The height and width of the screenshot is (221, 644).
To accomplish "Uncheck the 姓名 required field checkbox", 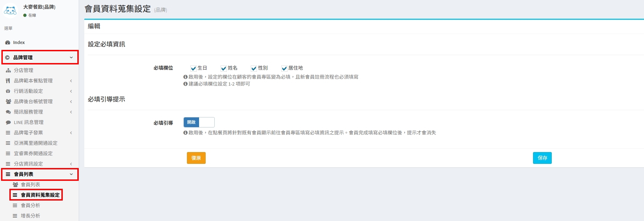I will 224,68.
